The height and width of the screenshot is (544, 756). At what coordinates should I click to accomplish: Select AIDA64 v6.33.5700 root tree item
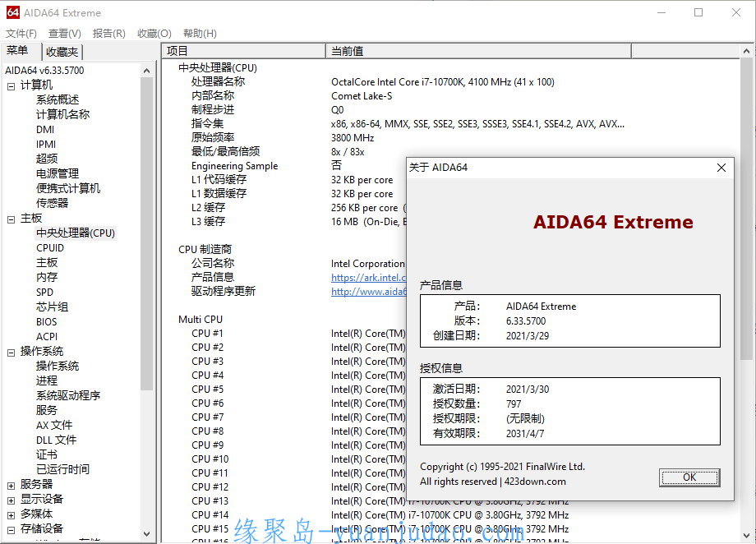pyautogui.click(x=44, y=71)
